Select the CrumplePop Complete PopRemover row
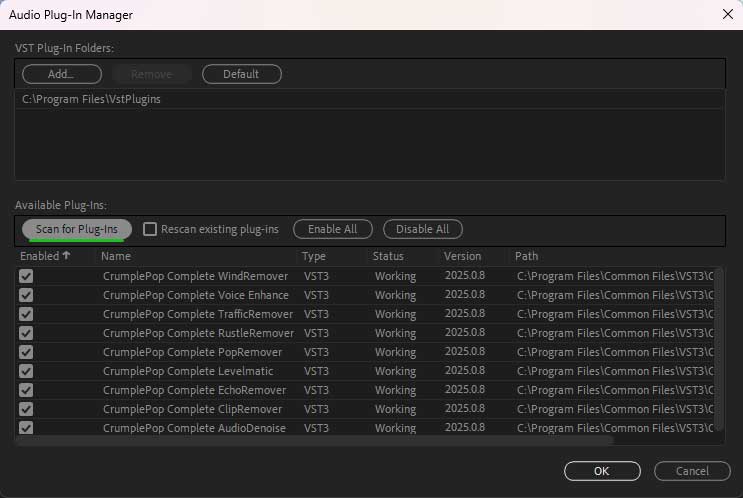Screen dimensions: 743x498 tap(192, 352)
